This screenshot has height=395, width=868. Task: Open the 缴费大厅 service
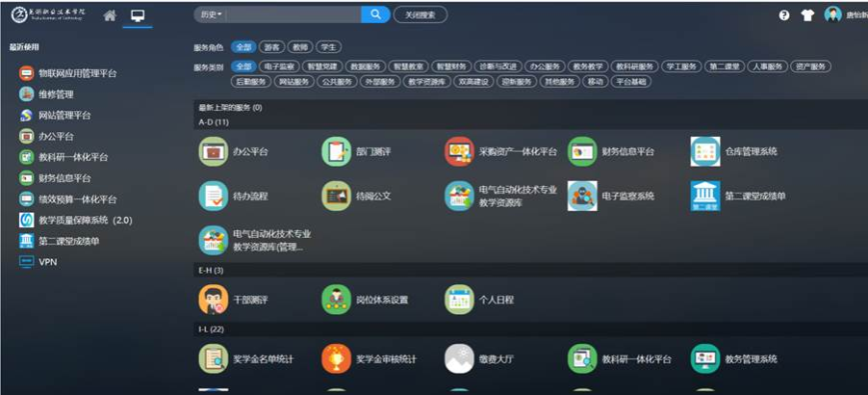tap(458, 358)
